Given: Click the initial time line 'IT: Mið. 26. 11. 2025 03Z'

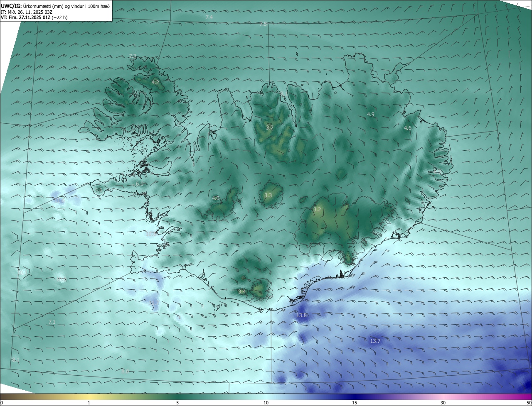Looking at the screenshot, I should pyautogui.click(x=26, y=12).
